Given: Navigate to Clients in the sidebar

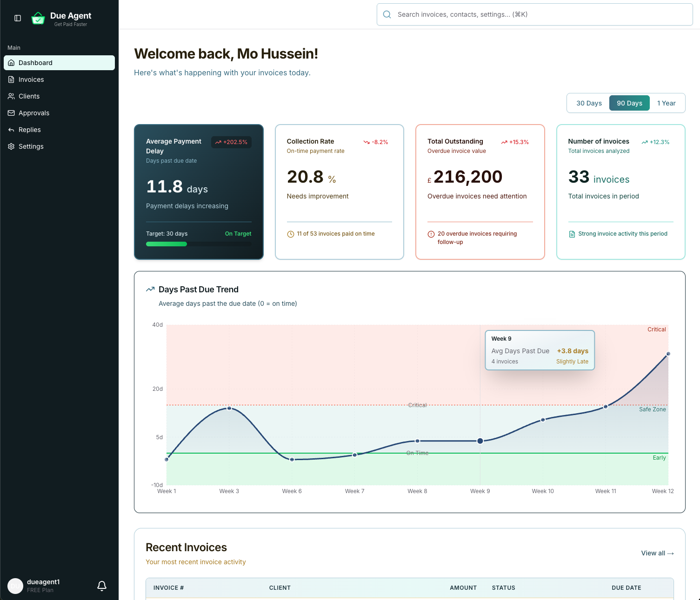Looking at the screenshot, I should [29, 96].
